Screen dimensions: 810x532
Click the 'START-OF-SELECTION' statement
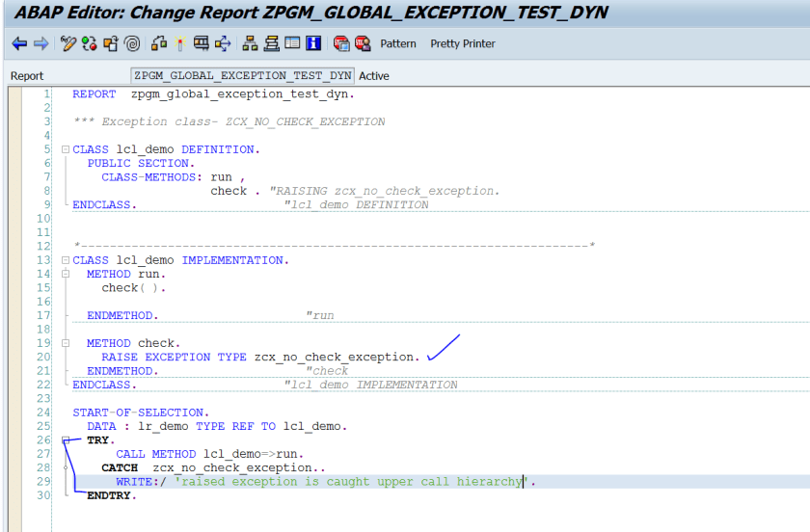click(139, 412)
